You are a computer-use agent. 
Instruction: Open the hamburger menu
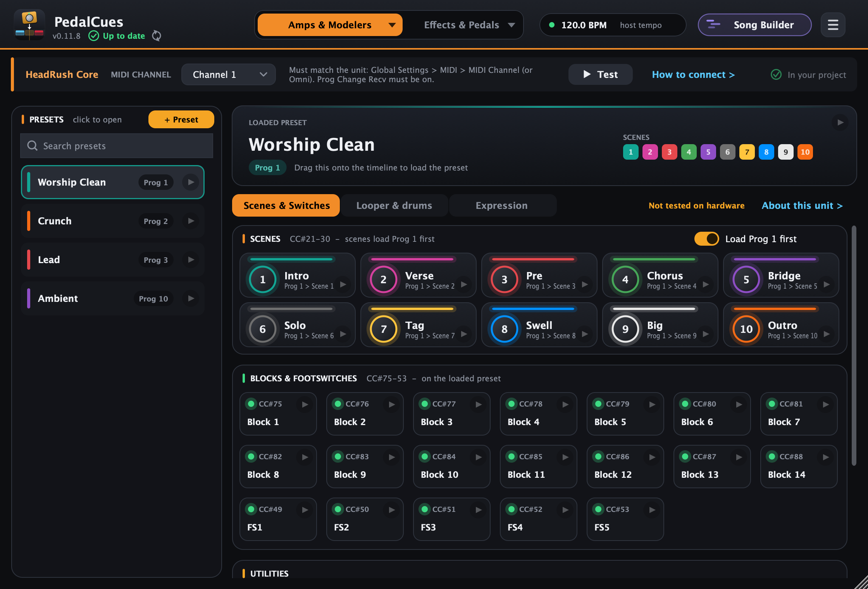[x=833, y=25]
